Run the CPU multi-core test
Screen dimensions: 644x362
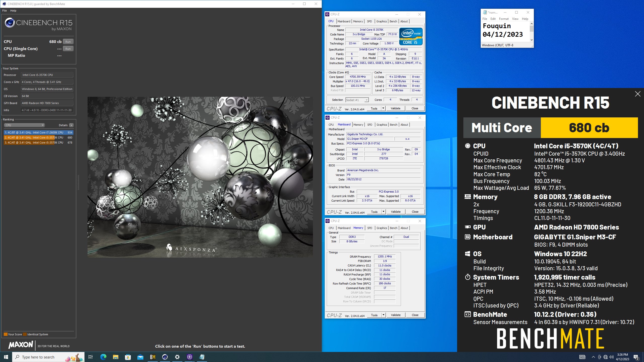click(68, 42)
